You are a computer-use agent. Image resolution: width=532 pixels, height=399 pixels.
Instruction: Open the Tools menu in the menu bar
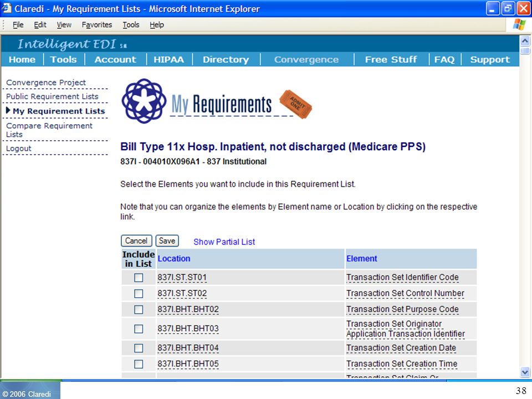(131, 25)
